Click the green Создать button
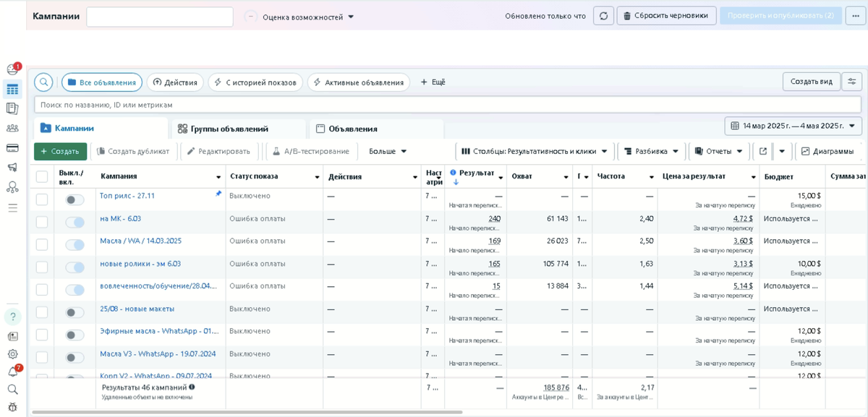The width and height of the screenshot is (868, 417). (x=60, y=151)
